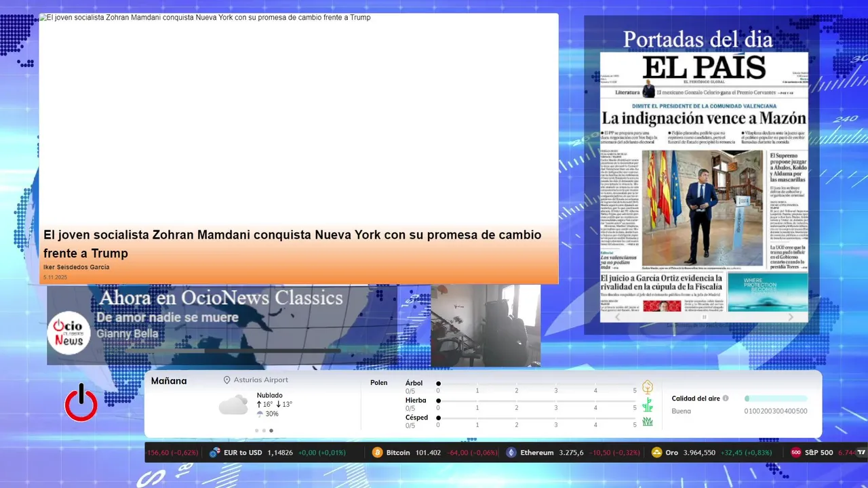Click the S&P 500 ticker label
The width and height of the screenshot is (868, 488).
(x=818, y=452)
